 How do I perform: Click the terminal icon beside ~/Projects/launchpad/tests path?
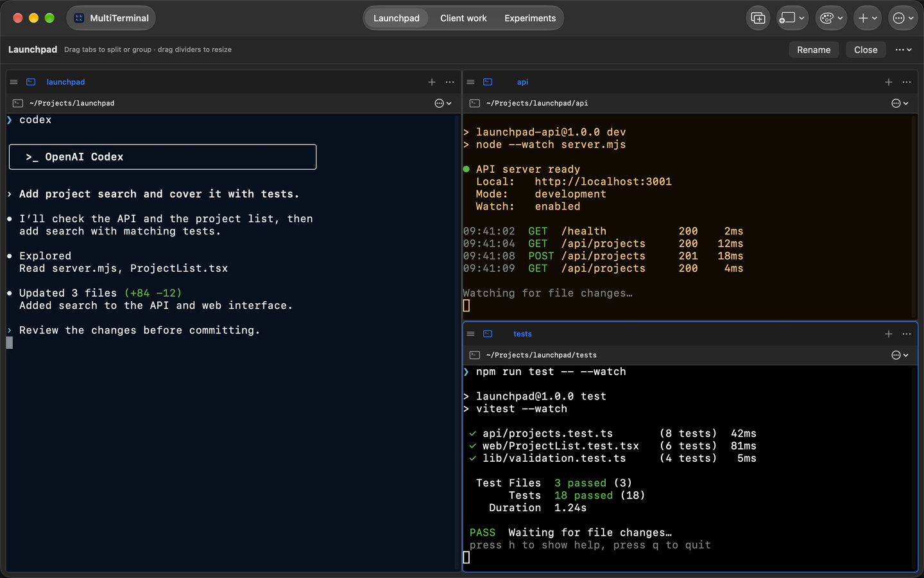[x=475, y=355]
